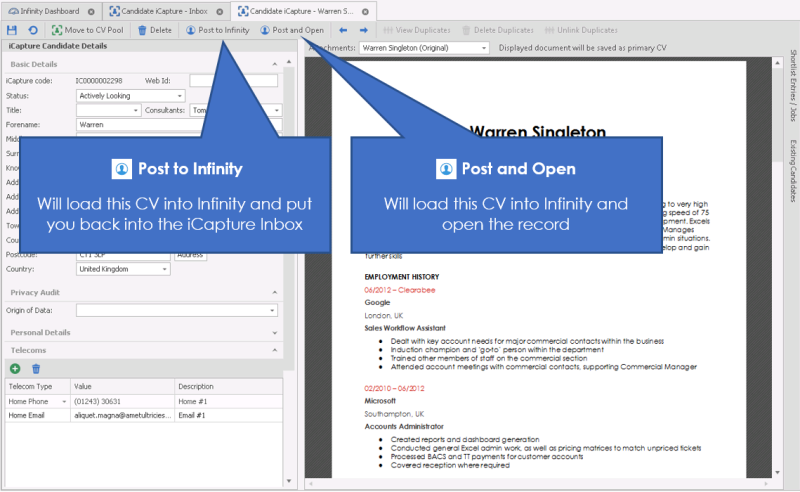Screen dimensions: 800x492
Task: Click the Refresh icon in toolbar
Action: pyautogui.click(x=32, y=30)
